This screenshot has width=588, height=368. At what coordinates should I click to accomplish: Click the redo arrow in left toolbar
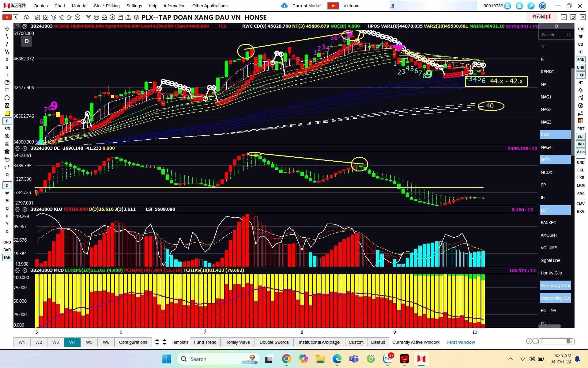pyautogui.click(x=7, y=167)
